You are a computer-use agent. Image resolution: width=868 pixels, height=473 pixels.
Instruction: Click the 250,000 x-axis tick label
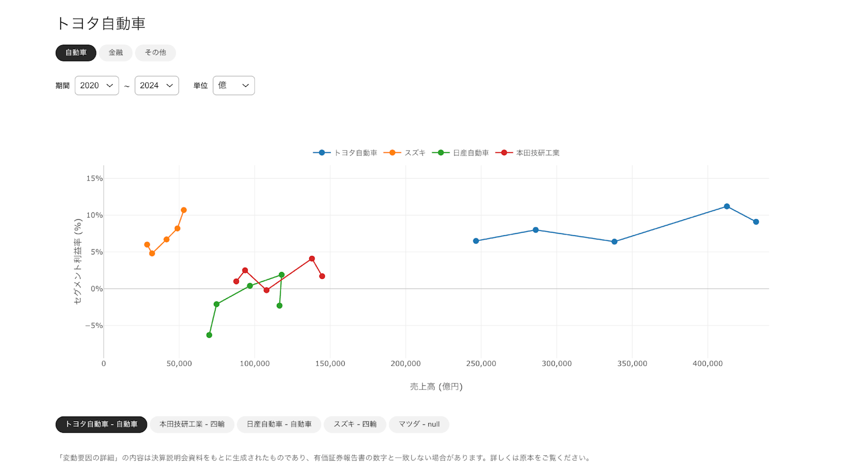pos(481,364)
